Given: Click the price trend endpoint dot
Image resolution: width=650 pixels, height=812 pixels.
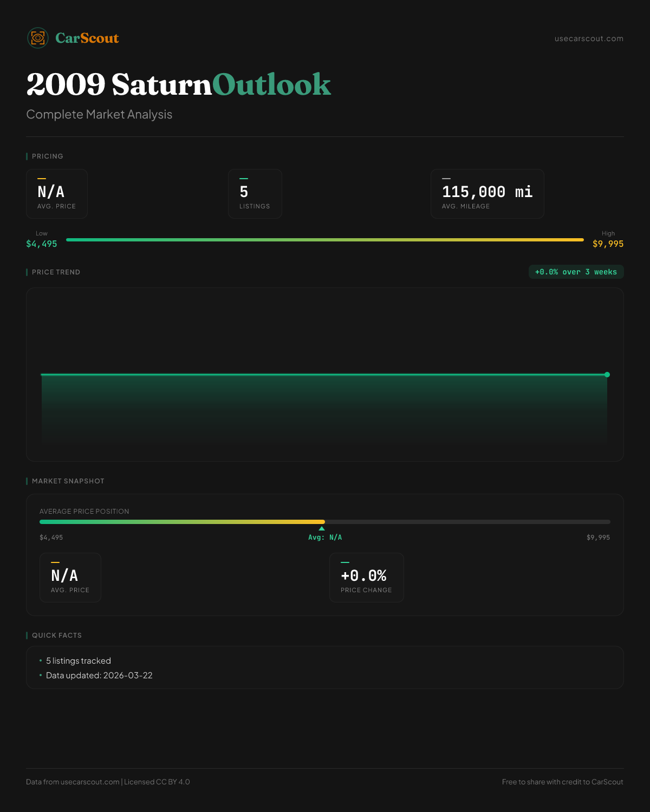Looking at the screenshot, I should tap(607, 375).
